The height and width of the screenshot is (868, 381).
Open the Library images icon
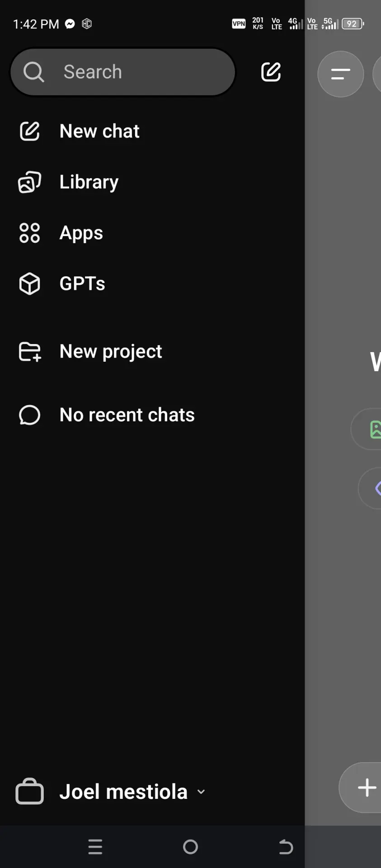[x=30, y=182]
